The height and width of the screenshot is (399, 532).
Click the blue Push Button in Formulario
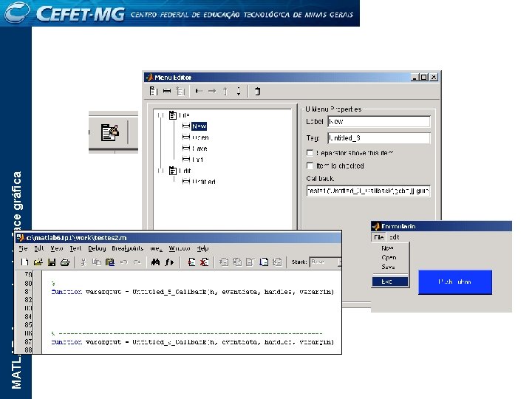[x=455, y=282]
